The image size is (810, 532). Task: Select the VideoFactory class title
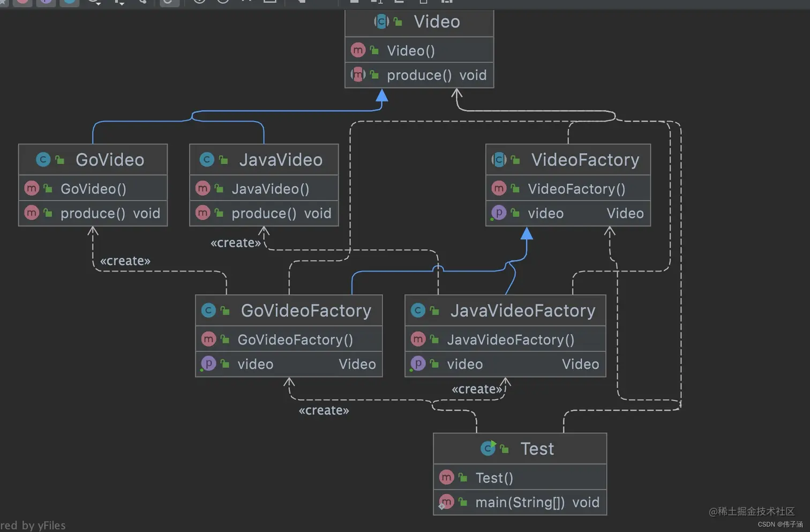585,160
